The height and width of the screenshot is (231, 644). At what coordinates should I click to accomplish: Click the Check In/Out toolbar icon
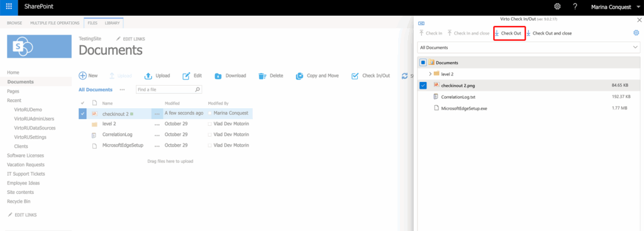[x=355, y=76]
